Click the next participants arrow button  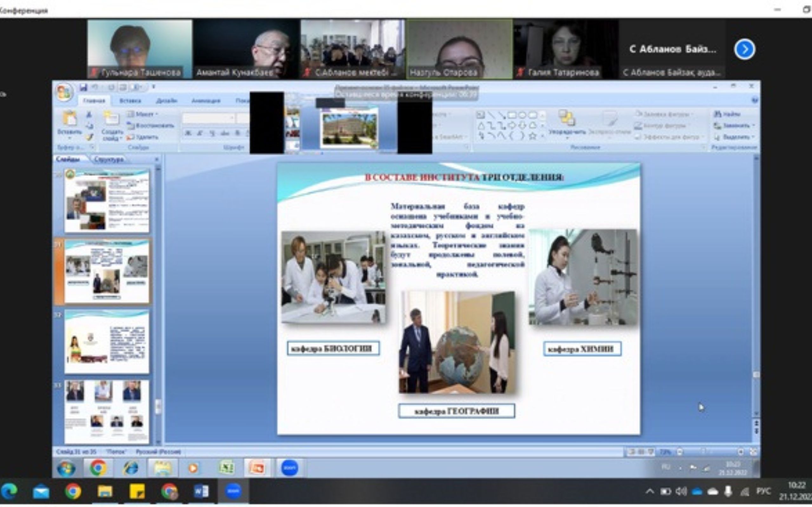tap(744, 50)
